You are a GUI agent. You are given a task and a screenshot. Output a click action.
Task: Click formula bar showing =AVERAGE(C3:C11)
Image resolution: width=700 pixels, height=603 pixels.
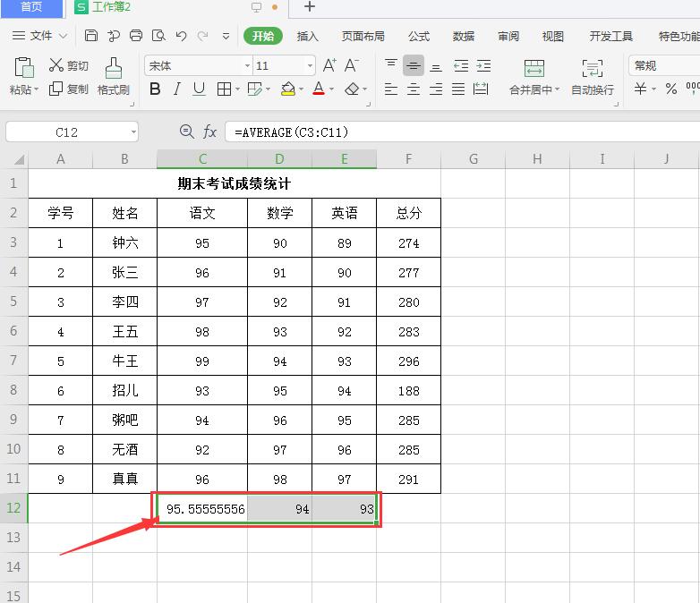(462, 132)
